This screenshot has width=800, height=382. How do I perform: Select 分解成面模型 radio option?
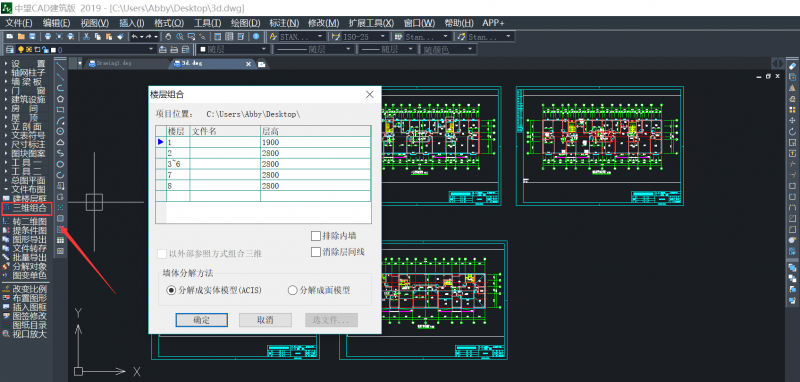click(292, 290)
